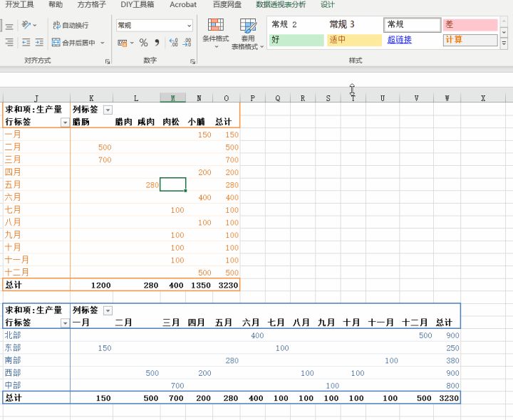Select column T header
The height and width of the screenshot is (420, 513).
(353, 98)
